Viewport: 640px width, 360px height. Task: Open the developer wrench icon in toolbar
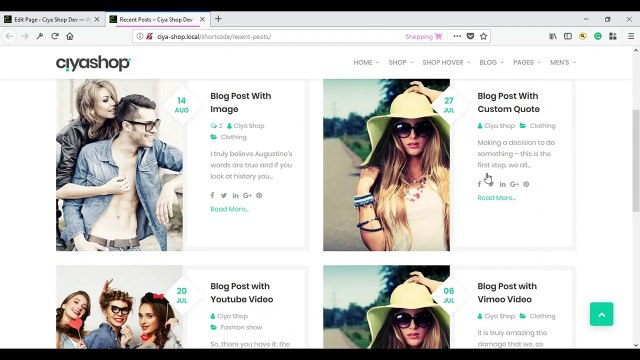pyautogui.click(x=40, y=36)
